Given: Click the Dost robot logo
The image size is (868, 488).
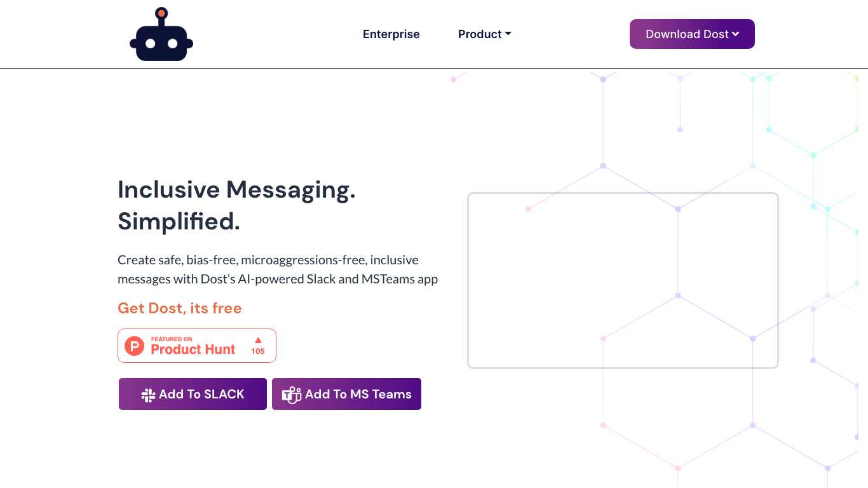Looking at the screenshot, I should pos(161,34).
